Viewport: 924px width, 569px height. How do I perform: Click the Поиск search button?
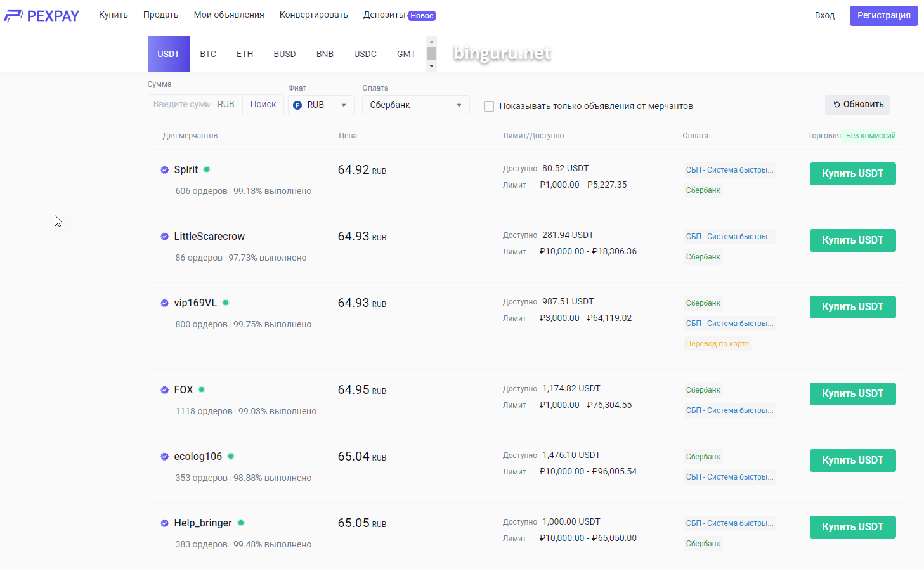pyautogui.click(x=263, y=105)
